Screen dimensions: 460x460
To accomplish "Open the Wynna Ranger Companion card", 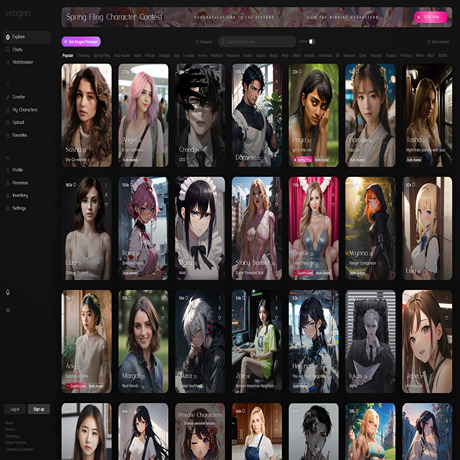I will coord(370,228).
